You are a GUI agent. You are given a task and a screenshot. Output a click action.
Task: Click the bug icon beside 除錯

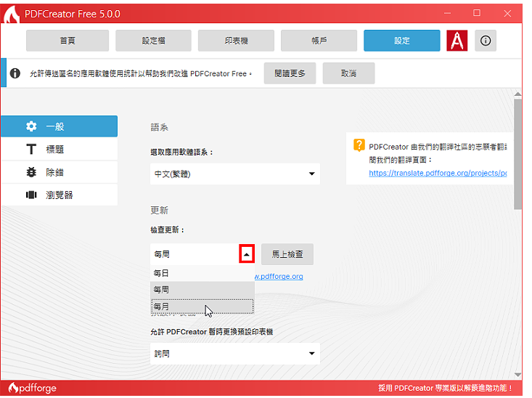coord(31,172)
